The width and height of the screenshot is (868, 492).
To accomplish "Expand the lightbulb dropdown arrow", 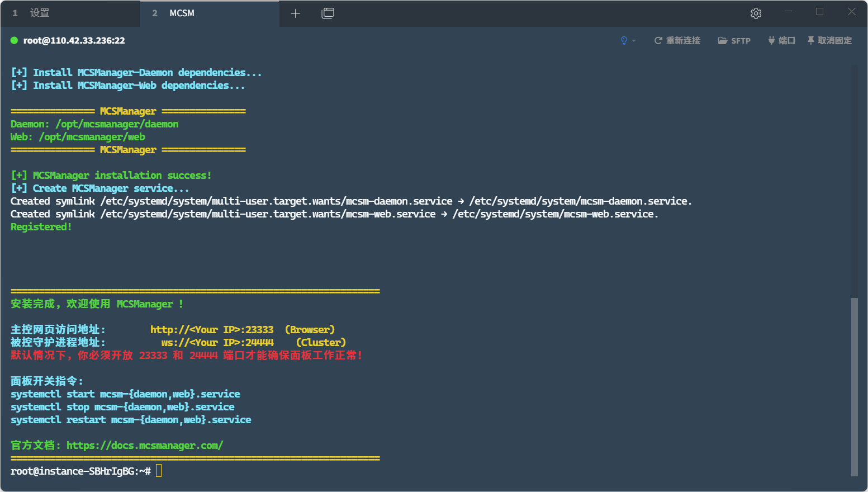I will click(634, 41).
